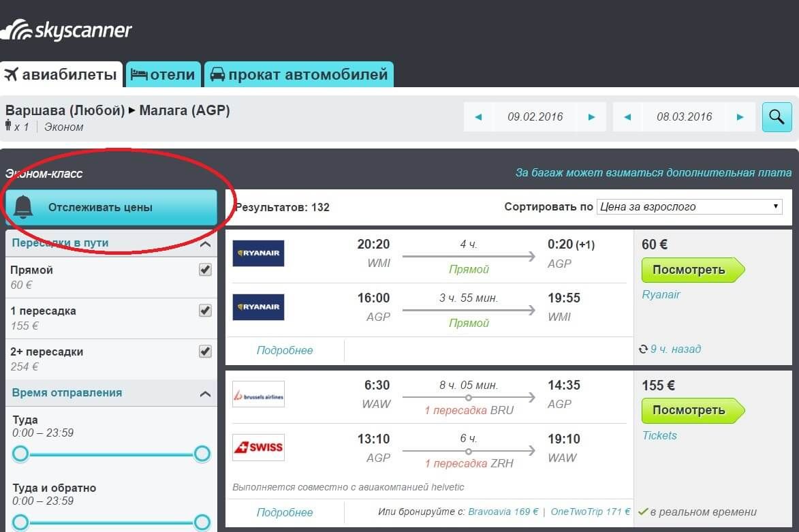Click next day arrow for departure date
Image resolution: width=799 pixels, height=532 pixels.
[591, 117]
